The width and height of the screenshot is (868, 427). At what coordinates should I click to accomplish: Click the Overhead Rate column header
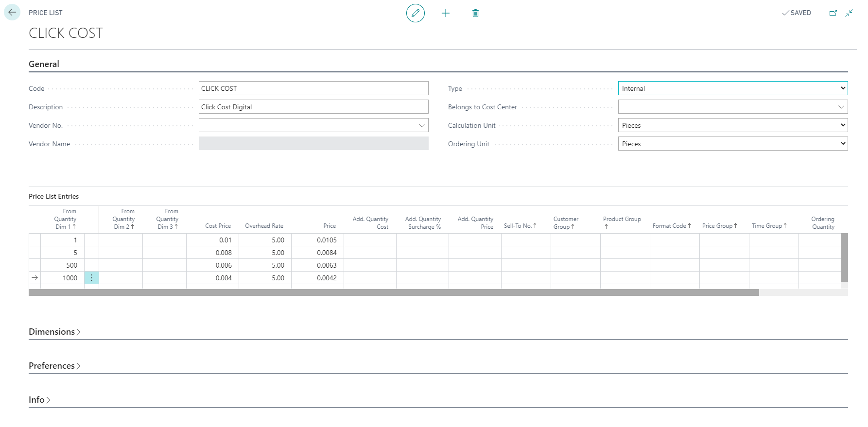(x=264, y=226)
